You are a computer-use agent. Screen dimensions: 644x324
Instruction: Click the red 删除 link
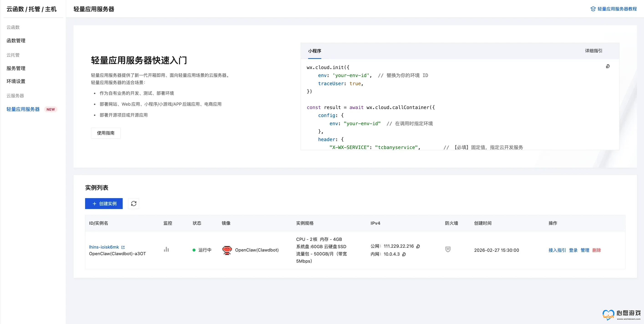pos(596,250)
